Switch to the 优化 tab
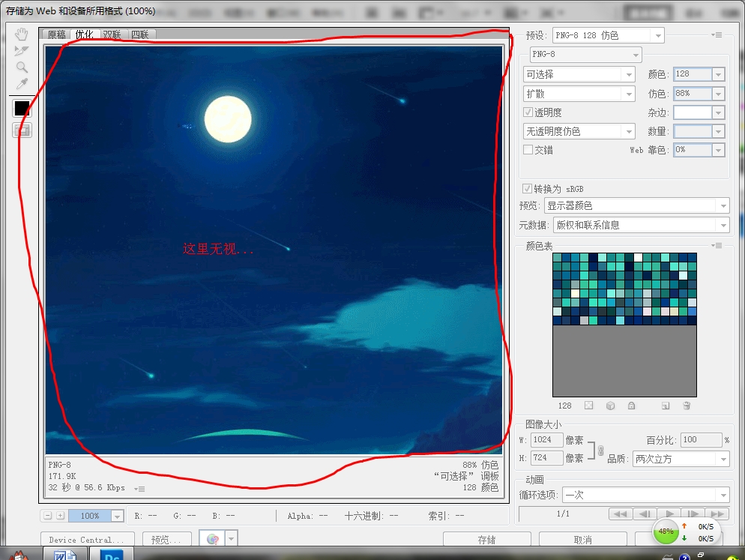Image resolution: width=745 pixels, height=560 pixels. (x=85, y=34)
